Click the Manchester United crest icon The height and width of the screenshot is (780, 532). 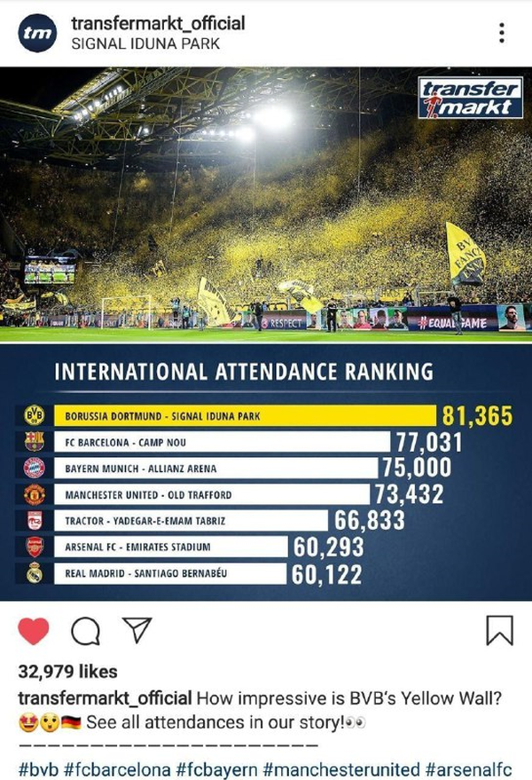tap(35, 494)
